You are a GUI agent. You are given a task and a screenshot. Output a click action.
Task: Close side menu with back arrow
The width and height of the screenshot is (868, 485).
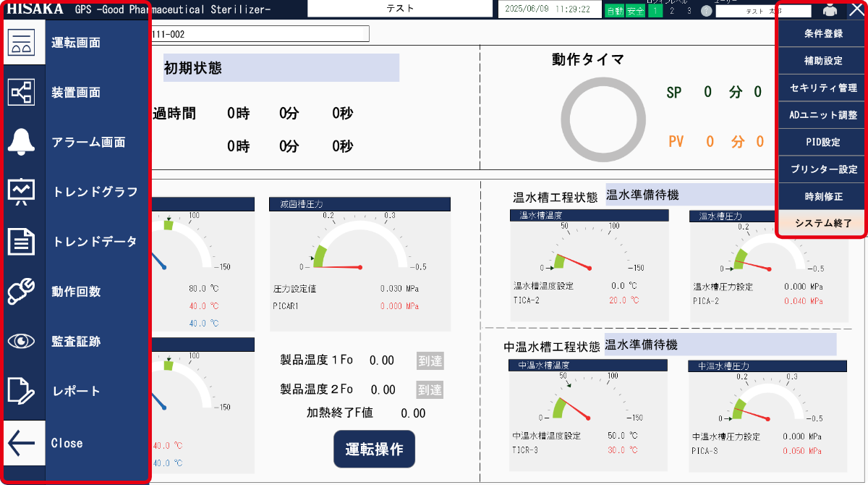22,443
